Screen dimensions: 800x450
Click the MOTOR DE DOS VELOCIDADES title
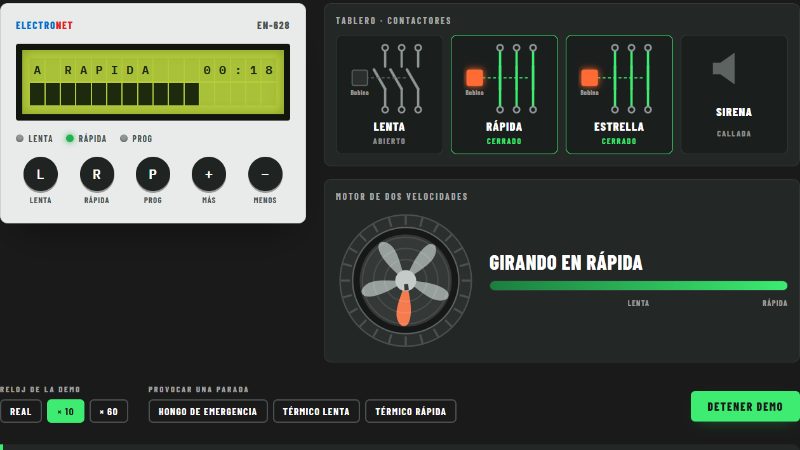(402, 197)
